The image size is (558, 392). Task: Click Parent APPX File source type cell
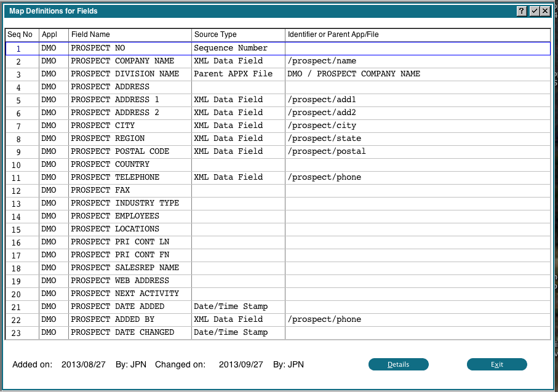(233, 74)
